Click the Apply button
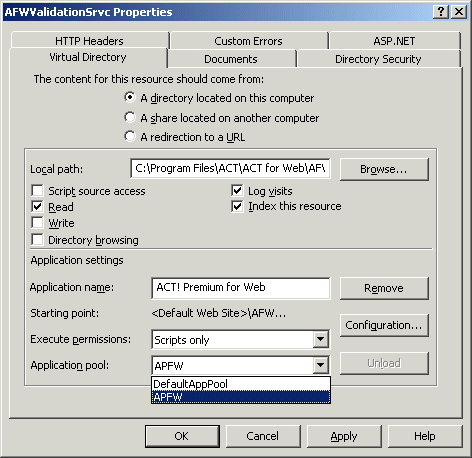 344,436
